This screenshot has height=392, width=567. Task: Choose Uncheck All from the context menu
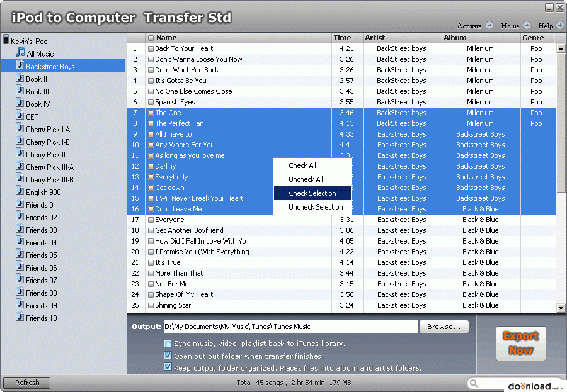312,179
